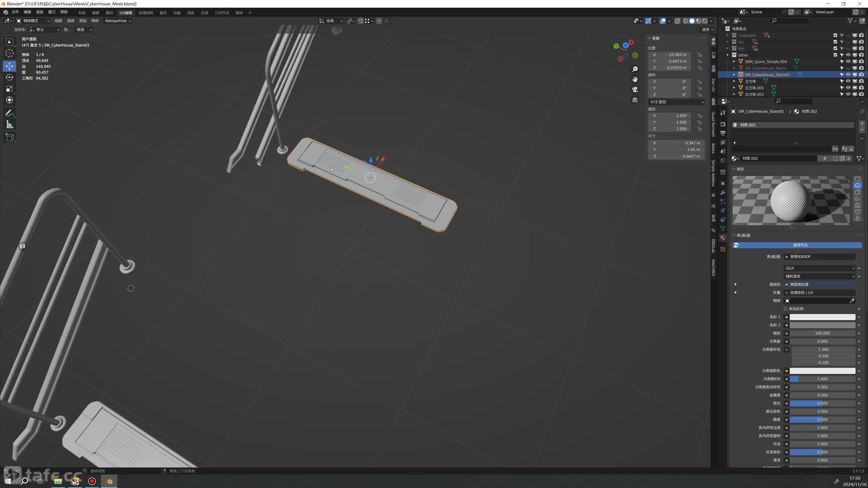The image size is (868, 488).
Task: Select the 3D Cursor tool
Action: (9, 53)
